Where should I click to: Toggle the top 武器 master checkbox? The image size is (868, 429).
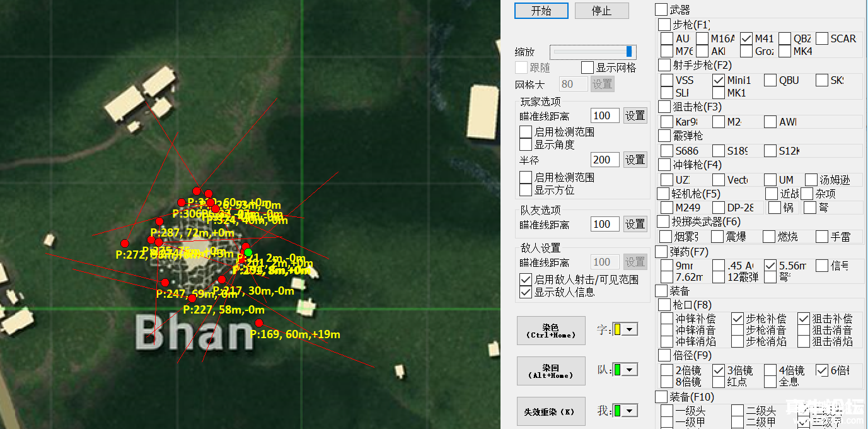[661, 9]
